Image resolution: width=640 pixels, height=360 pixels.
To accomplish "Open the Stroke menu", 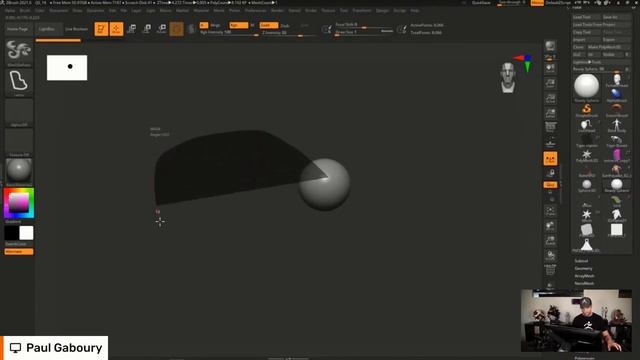I will (x=311, y=11).
